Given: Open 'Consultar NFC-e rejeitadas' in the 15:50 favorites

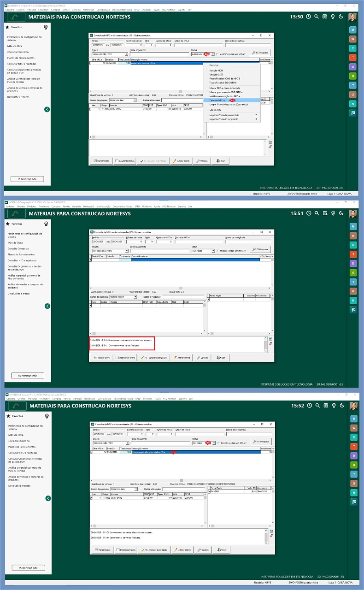Looking at the screenshot, I should click(21, 64).
